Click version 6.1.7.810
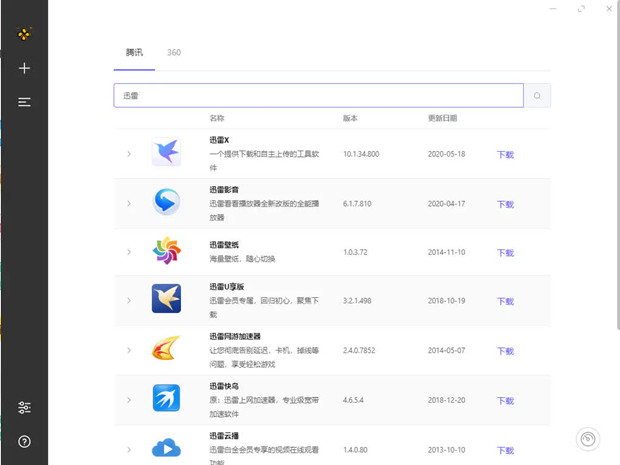620x465 pixels. [357, 204]
